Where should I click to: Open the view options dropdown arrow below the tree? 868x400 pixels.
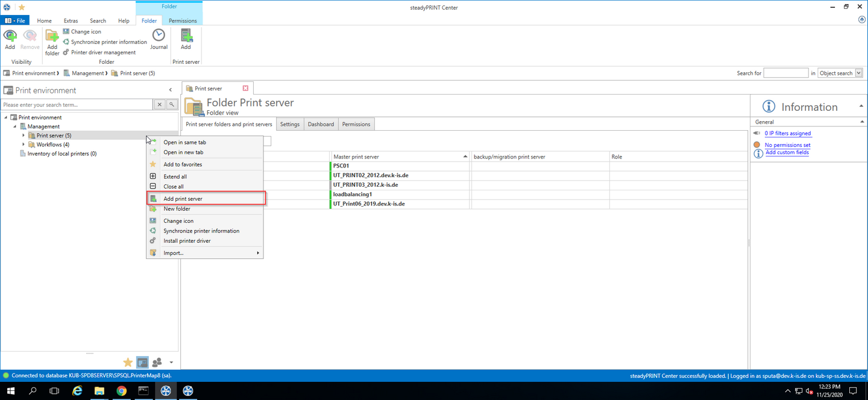pos(171,363)
